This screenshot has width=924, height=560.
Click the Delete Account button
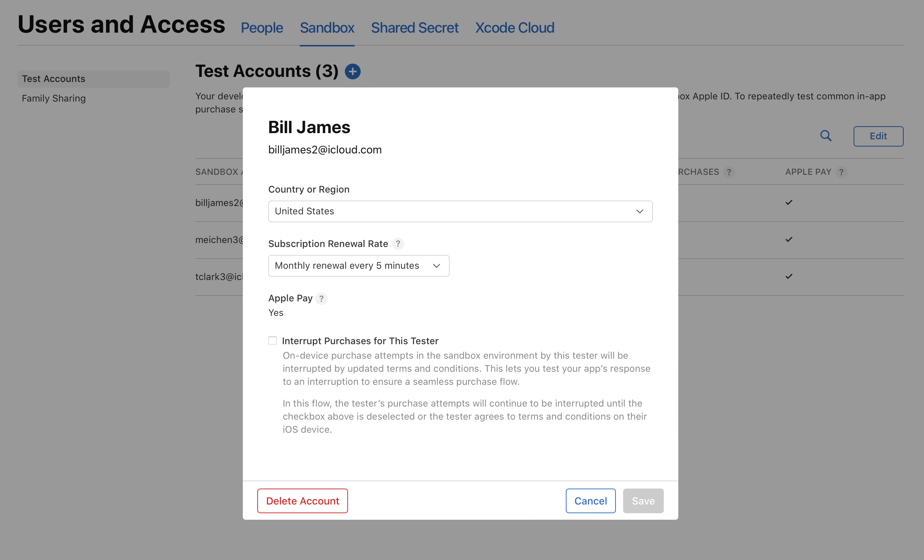click(x=302, y=501)
